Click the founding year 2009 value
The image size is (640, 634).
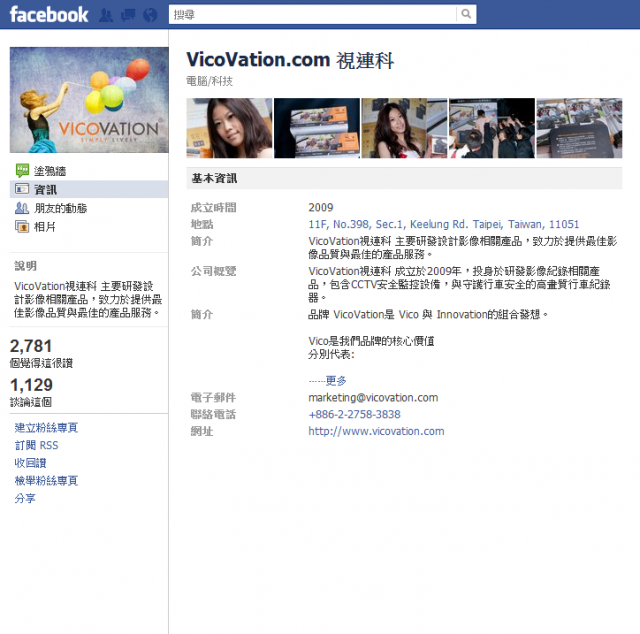click(321, 207)
